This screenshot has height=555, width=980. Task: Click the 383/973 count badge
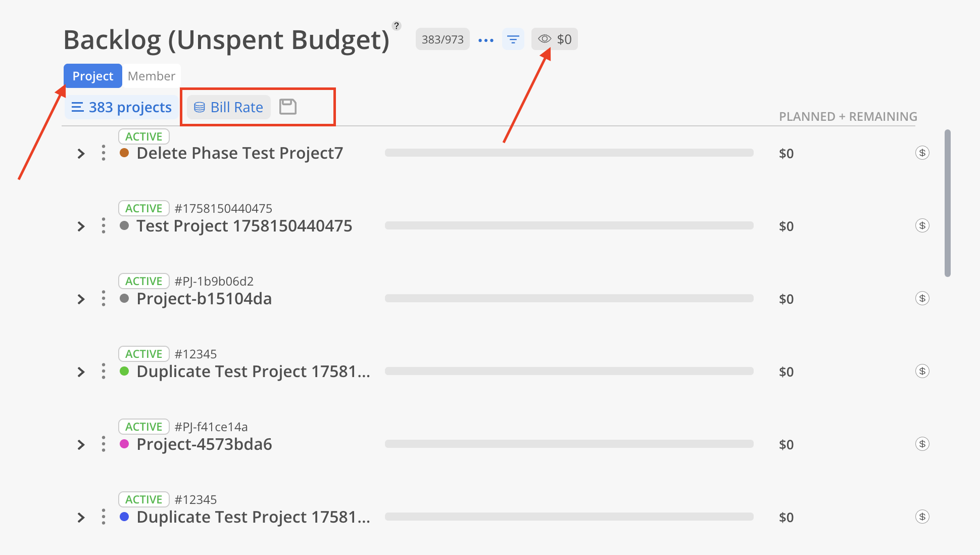(x=443, y=39)
